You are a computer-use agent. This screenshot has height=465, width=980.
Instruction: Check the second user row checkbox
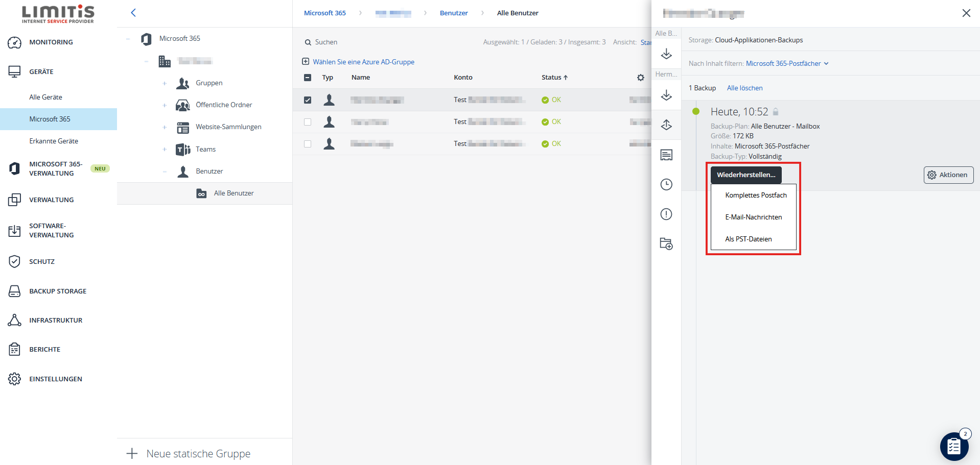[308, 122]
